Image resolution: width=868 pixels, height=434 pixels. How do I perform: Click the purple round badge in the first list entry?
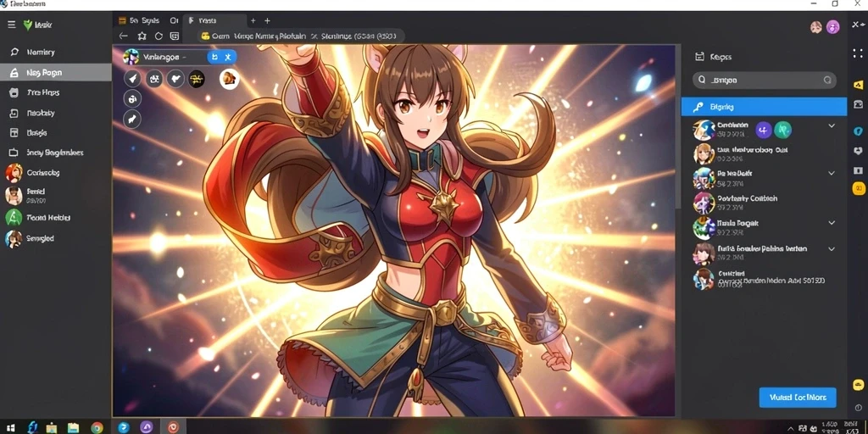764,130
